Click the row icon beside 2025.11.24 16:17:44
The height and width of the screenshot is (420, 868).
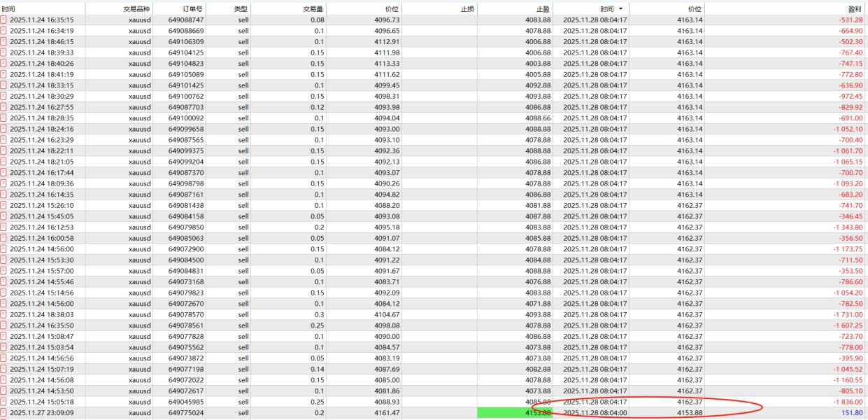[x=3, y=172]
